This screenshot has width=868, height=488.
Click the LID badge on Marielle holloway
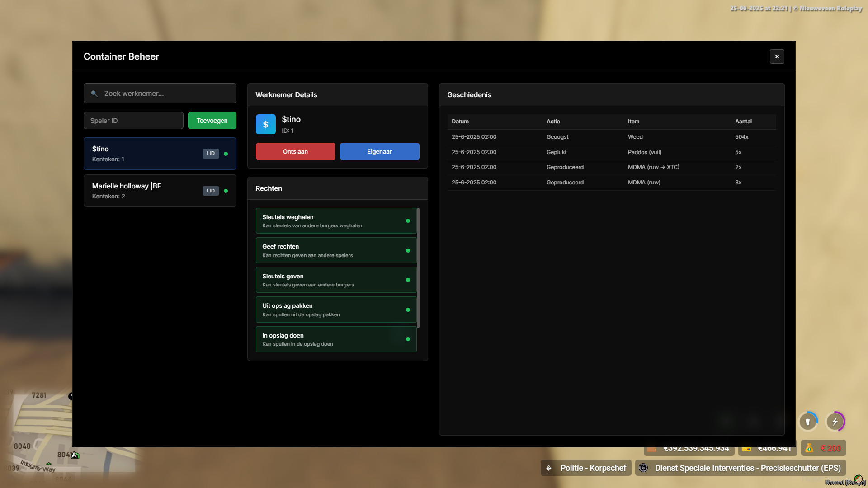click(211, 191)
